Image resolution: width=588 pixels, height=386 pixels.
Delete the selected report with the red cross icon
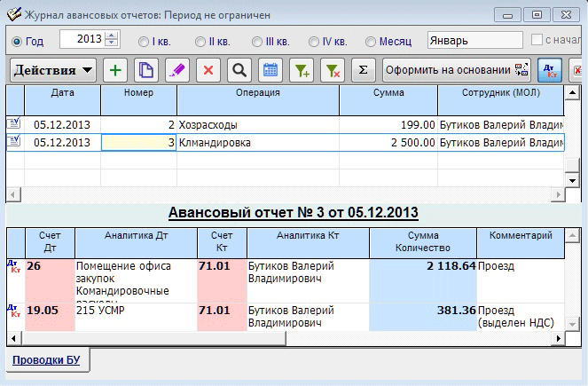[x=208, y=70]
